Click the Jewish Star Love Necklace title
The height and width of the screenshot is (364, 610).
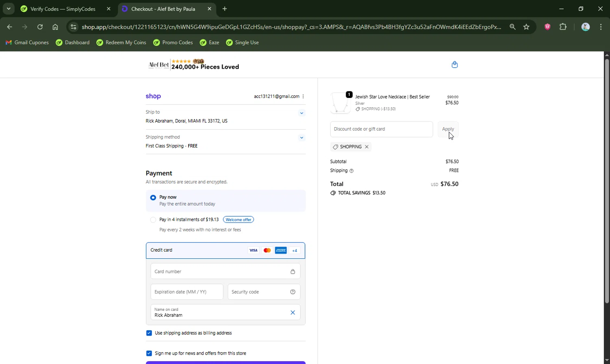point(392,97)
